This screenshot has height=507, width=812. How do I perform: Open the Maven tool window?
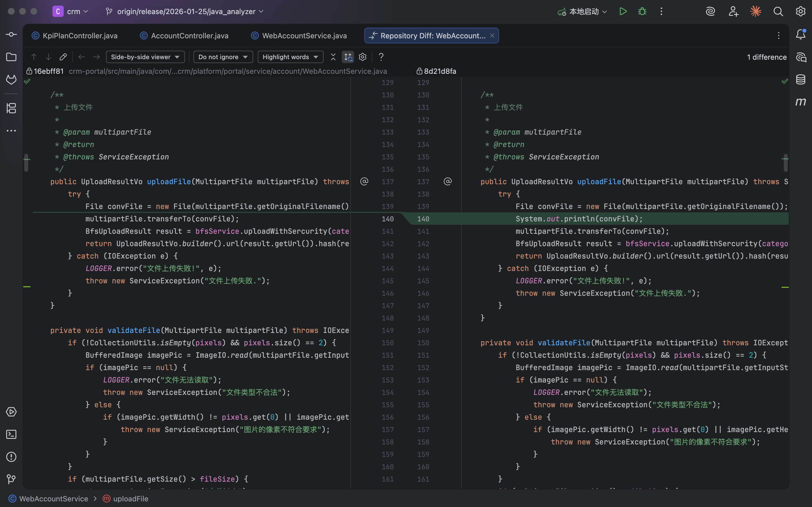click(x=801, y=102)
